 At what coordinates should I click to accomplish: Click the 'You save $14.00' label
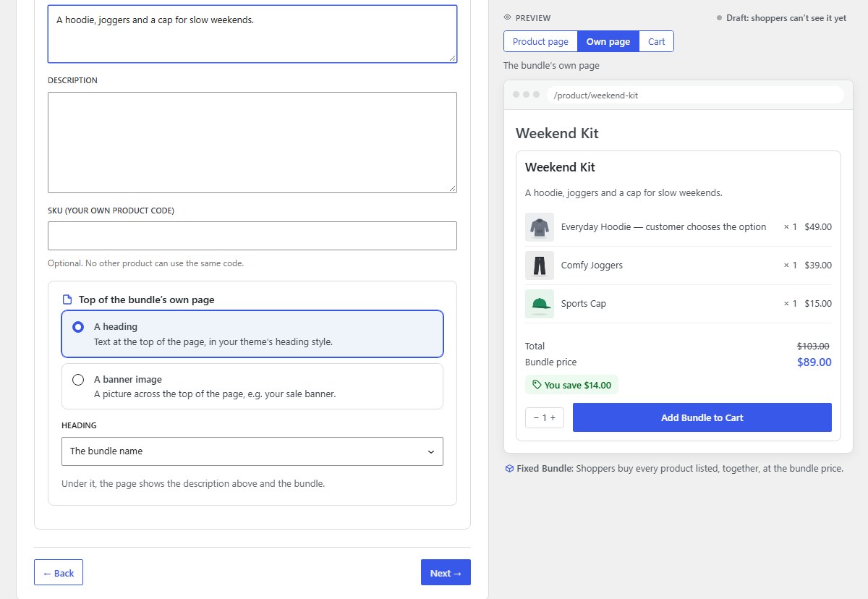pos(578,386)
